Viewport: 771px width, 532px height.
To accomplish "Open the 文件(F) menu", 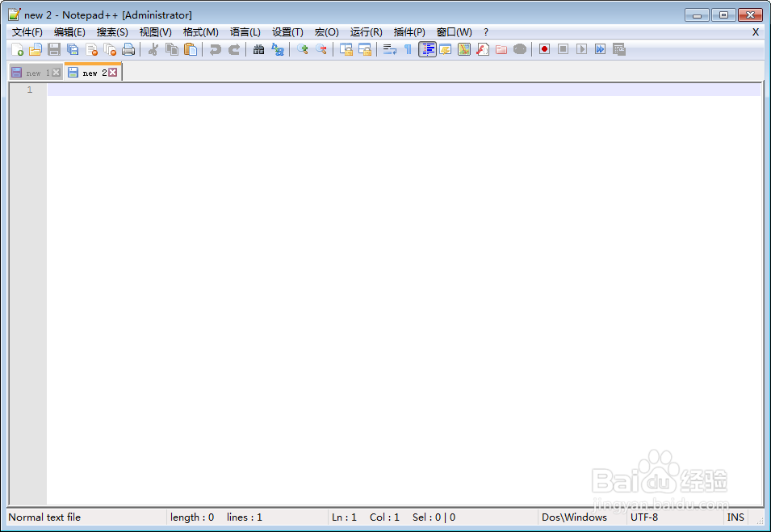I will click(27, 32).
